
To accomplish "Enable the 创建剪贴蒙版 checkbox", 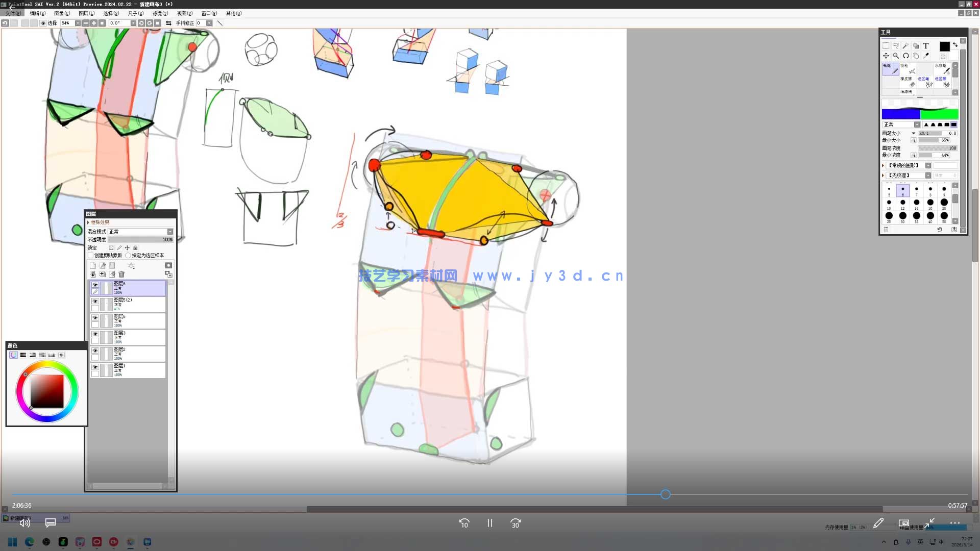I will (91, 256).
